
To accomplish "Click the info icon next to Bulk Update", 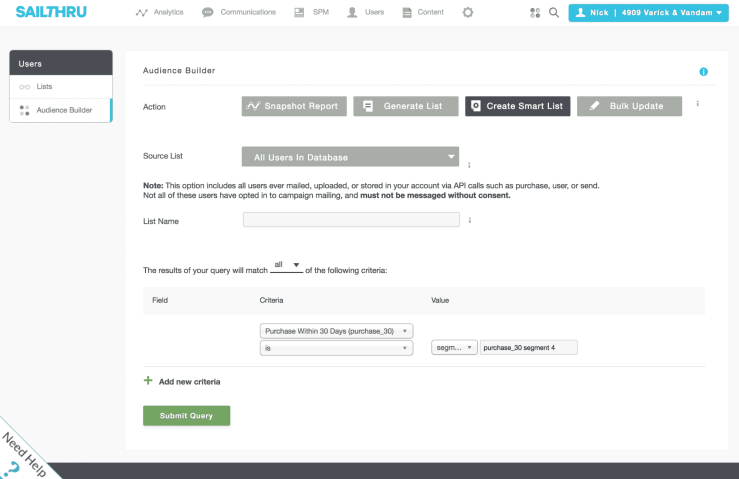I will (x=697, y=104).
